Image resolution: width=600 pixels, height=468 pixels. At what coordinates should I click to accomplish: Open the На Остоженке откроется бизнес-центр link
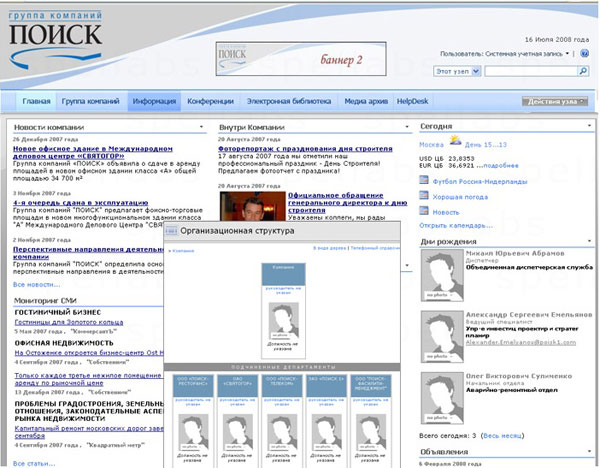click(89, 352)
